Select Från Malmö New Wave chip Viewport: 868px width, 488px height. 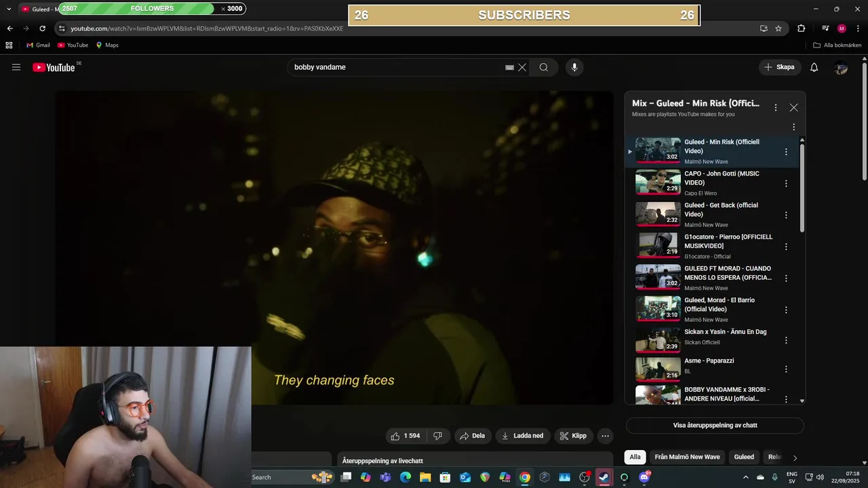point(687,457)
